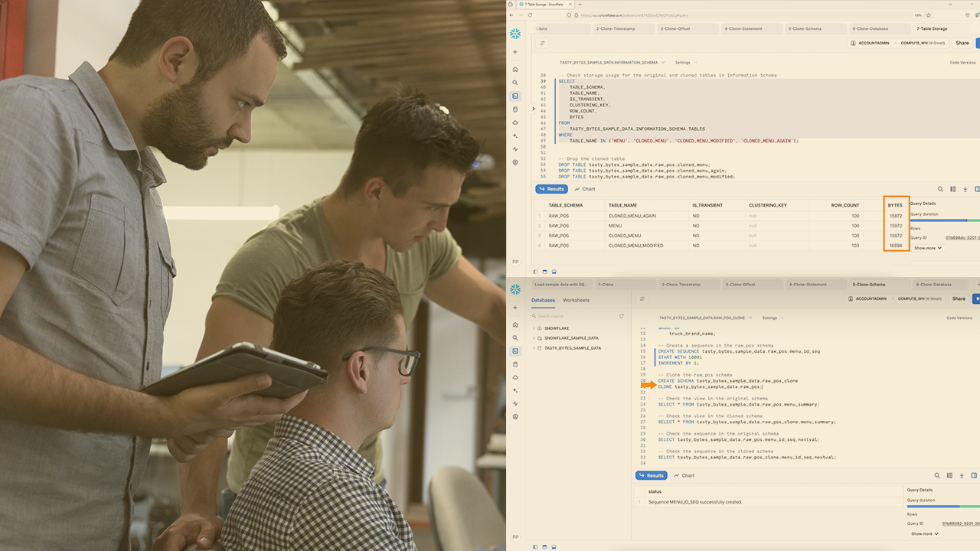Toggle the filter settings icon left of ACCOUNTADMIN in the 7-Table Storage worksheet
980x551 pixels.
(x=543, y=43)
